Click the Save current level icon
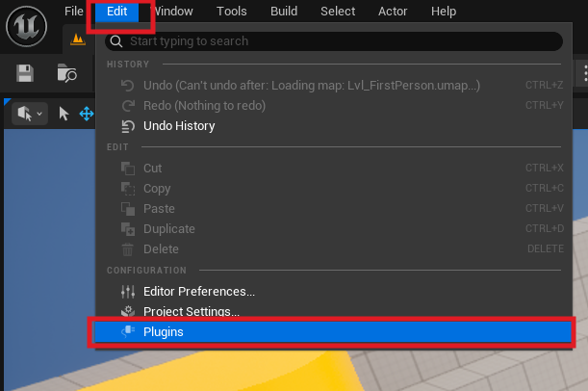The height and width of the screenshot is (391, 588). point(25,73)
